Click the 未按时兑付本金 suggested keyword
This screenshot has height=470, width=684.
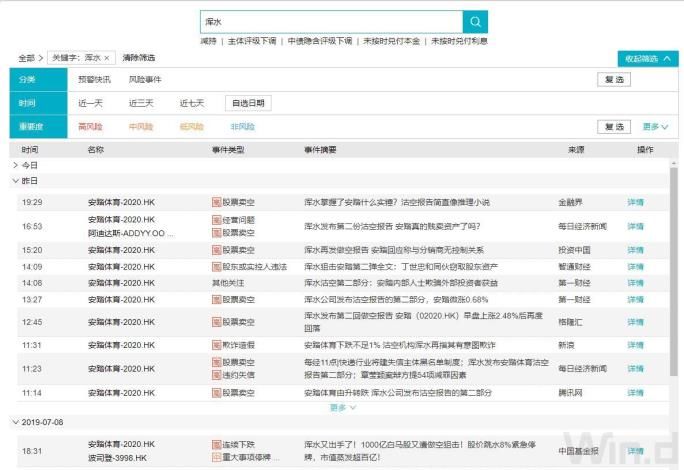[x=391, y=41]
